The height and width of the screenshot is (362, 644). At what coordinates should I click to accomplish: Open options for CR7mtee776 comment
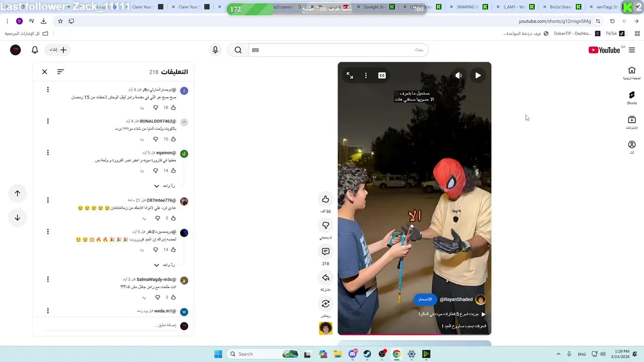click(48, 200)
